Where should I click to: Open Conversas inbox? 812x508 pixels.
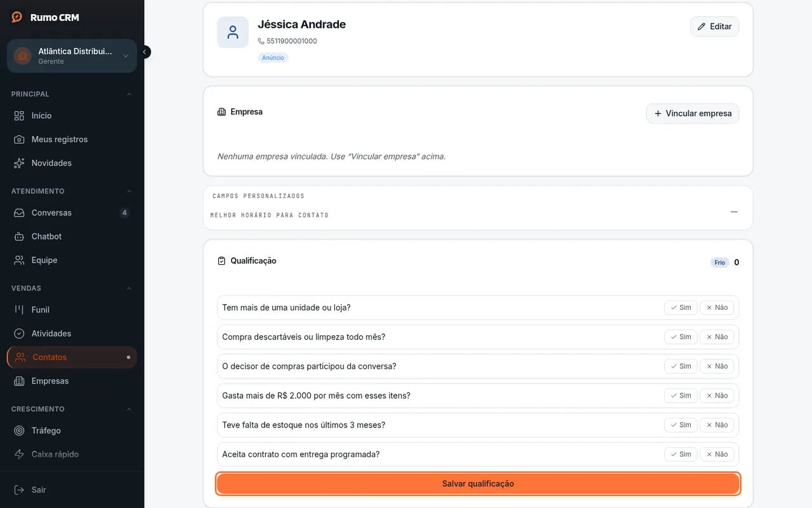[72, 213]
